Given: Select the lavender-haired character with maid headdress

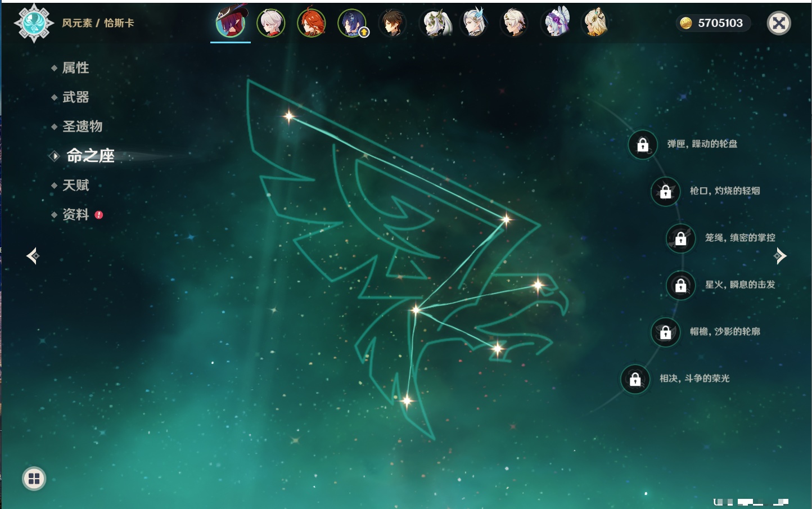Looking at the screenshot, I should coord(556,23).
